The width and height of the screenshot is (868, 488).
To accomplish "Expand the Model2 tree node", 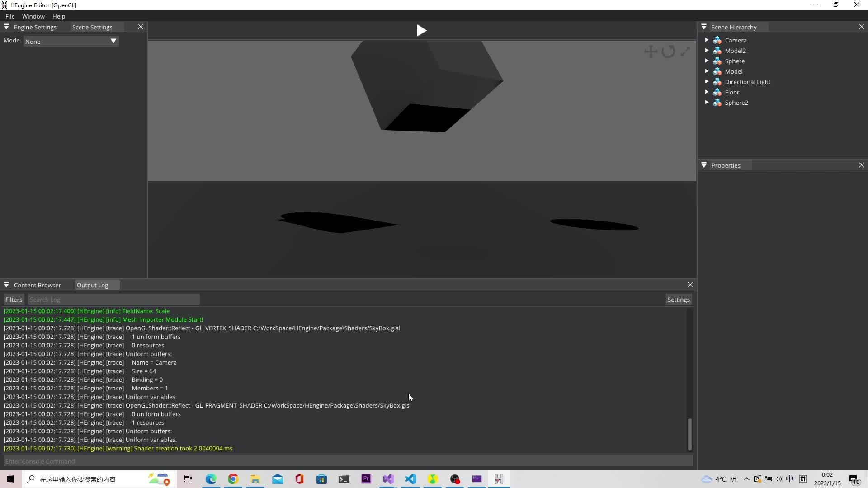I will (707, 51).
